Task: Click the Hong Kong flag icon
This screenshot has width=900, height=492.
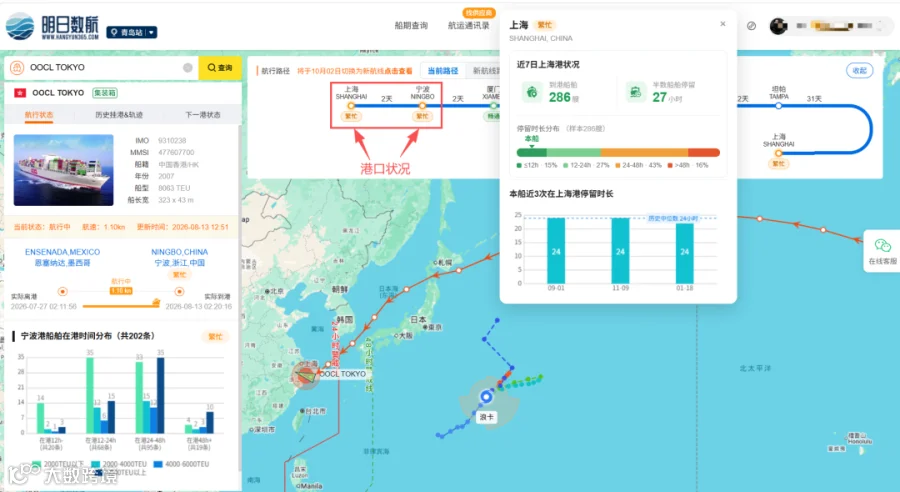Action: click(x=21, y=92)
